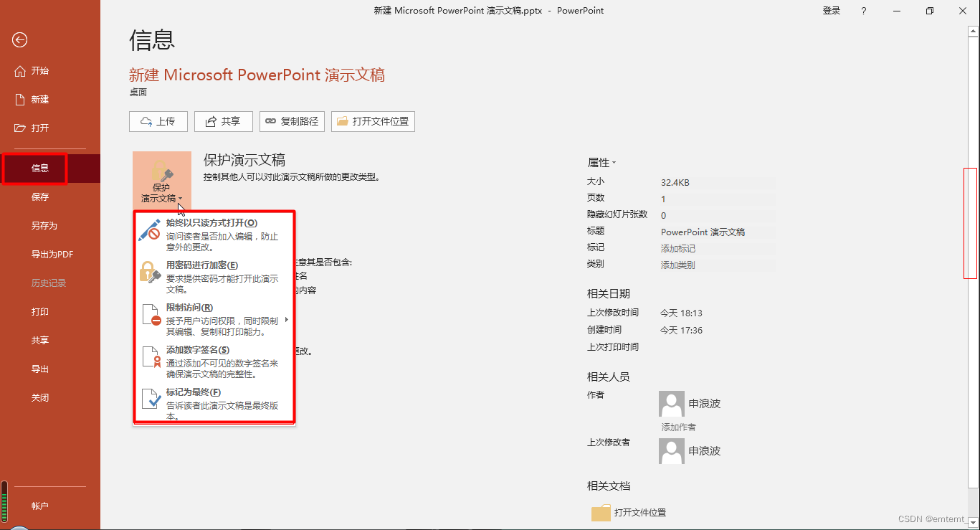Screen dimensions: 980x530
Task: Click 添加标记 field next to 标记
Action: (718, 248)
